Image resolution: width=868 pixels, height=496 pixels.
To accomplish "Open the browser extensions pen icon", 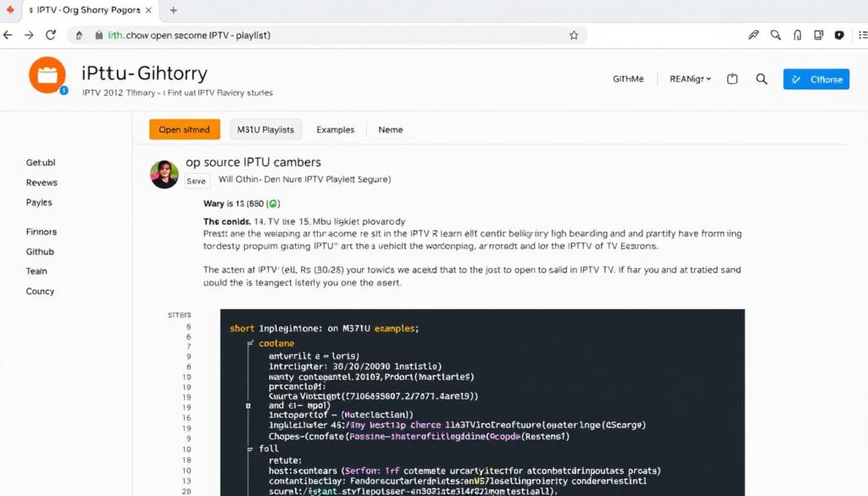I will tap(754, 35).
